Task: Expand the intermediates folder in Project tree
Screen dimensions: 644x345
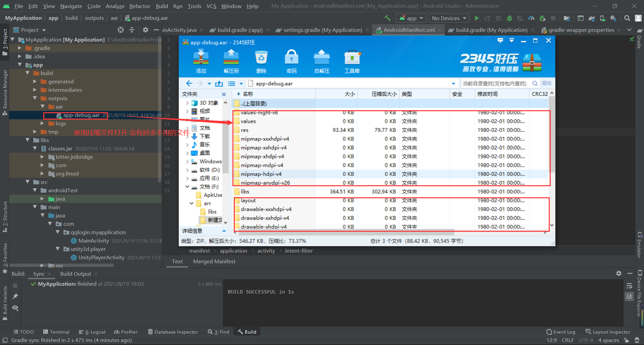Action: tap(35, 90)
